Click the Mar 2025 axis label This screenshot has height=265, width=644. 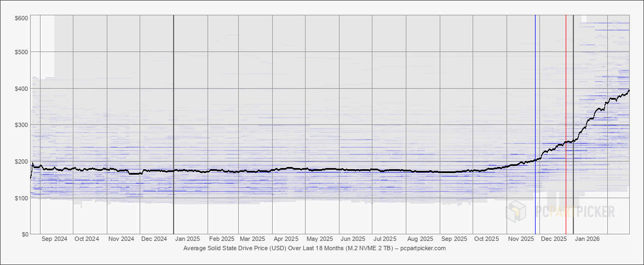(252, 239)
